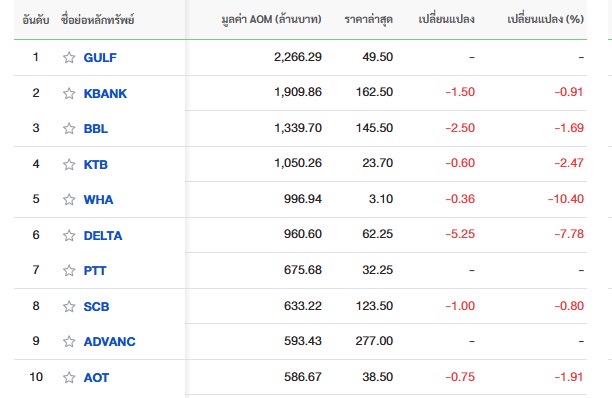Open the ADVANC stock link

110,342
